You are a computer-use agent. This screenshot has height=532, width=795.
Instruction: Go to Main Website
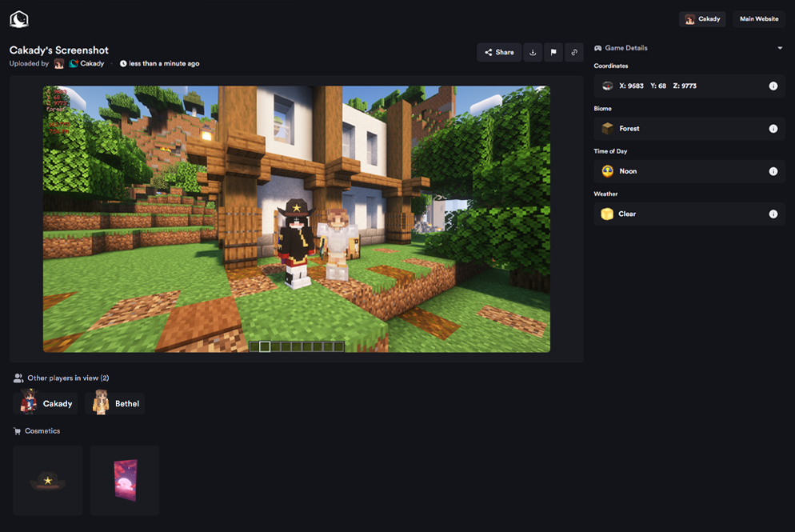coord(759,19)
